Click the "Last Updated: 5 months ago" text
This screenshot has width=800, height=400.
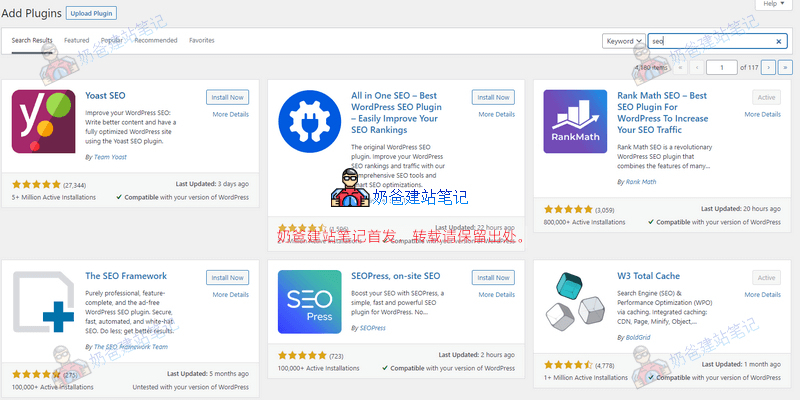(x=208, y=373)
